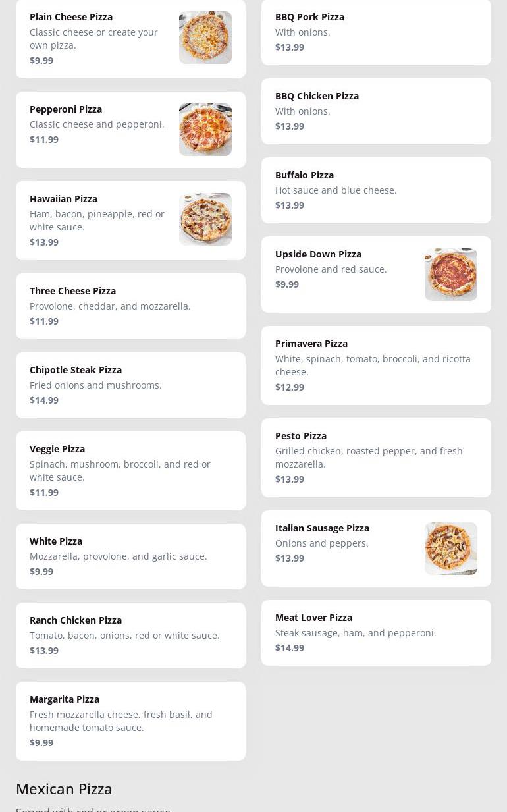The image size is (507, 812).
Task: Open the Three Cheese Pizza item
Action: (x=72, y=291)
